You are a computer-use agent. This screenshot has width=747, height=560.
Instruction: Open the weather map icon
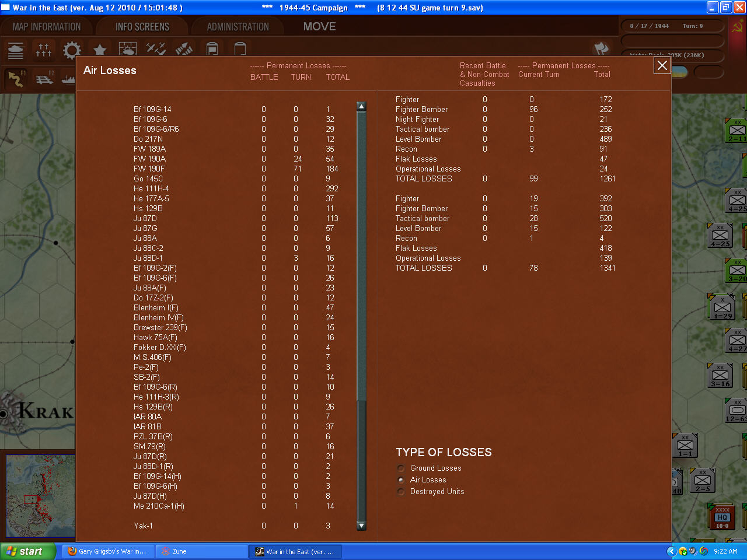coord(128,50)
